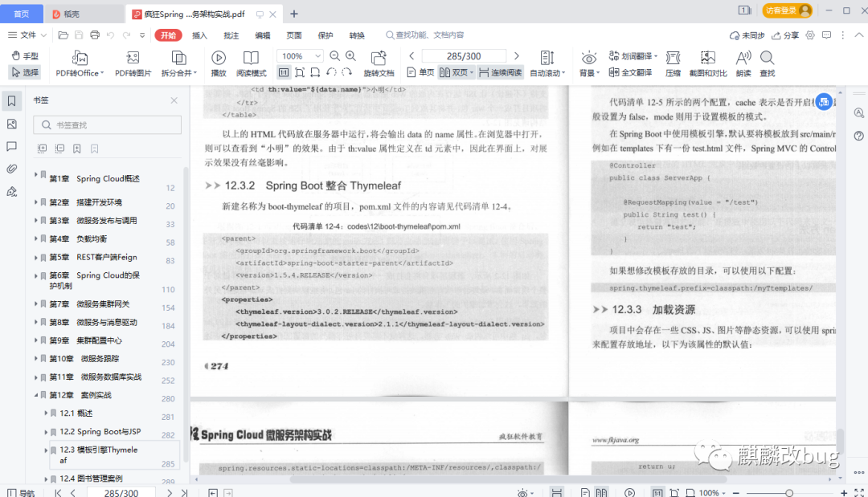The image size is (868, 497).
Task: Click the 书签查找 bookmark search field
Action: (x=108, y=125)
